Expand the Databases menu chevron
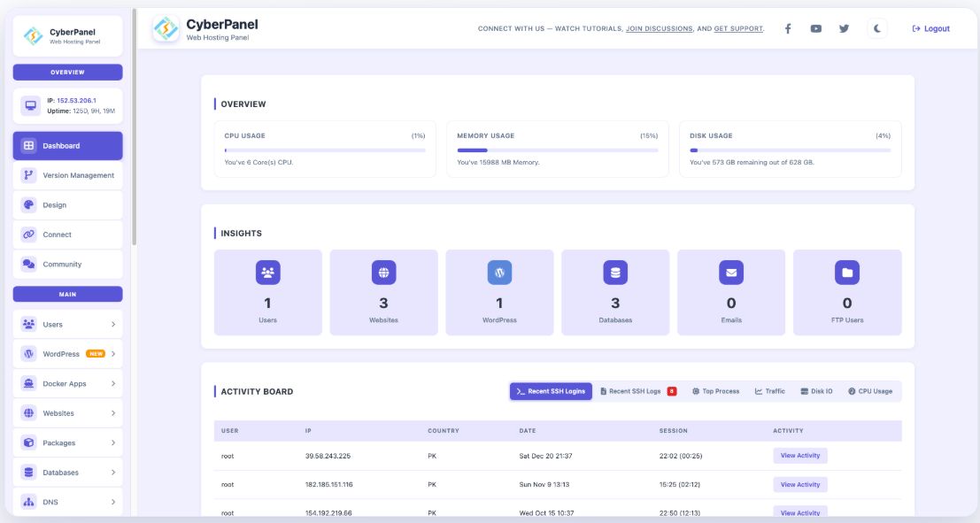 (113, 473)
